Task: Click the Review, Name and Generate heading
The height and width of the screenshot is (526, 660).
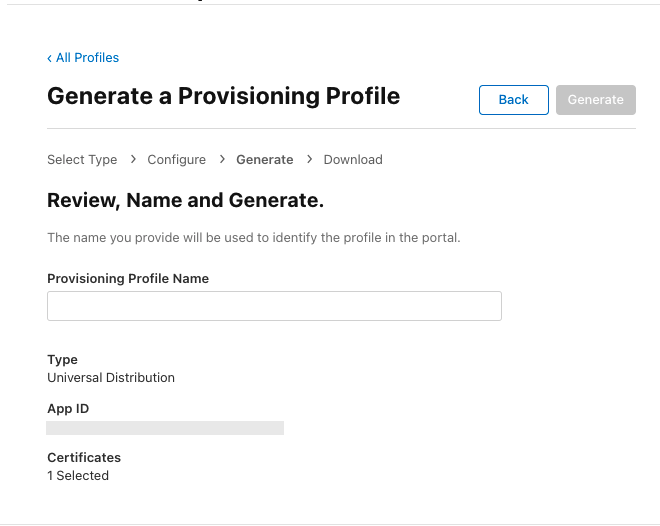Action: (185, 201)
